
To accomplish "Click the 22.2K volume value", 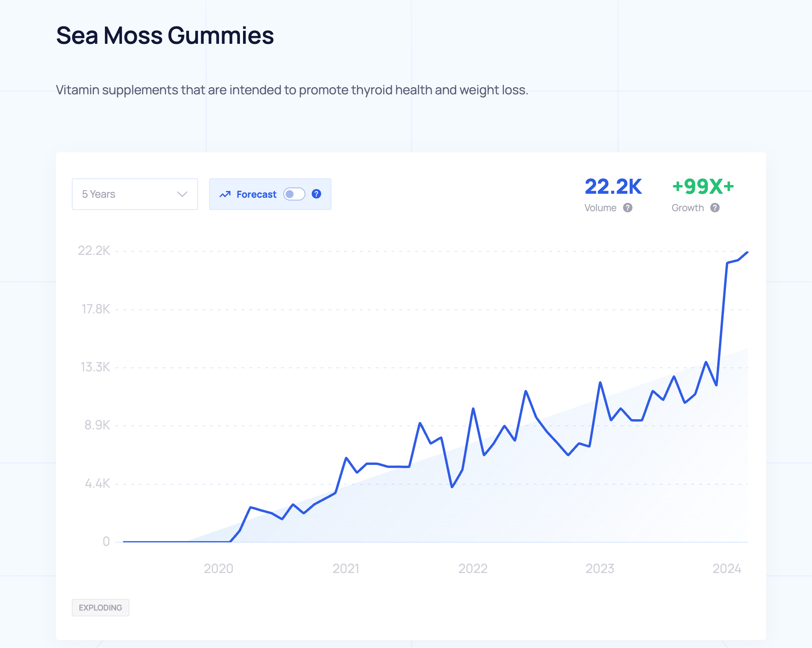I will (613, 187).
